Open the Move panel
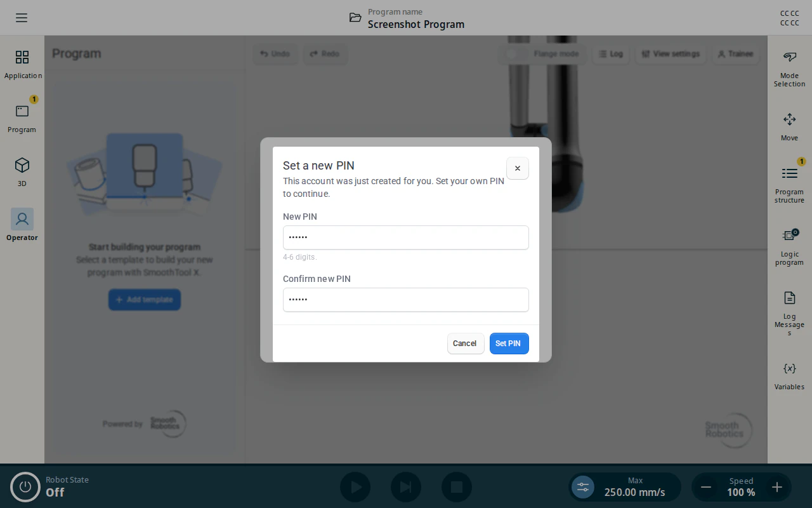Screen dimensions: 812x508 coord(789,127)
